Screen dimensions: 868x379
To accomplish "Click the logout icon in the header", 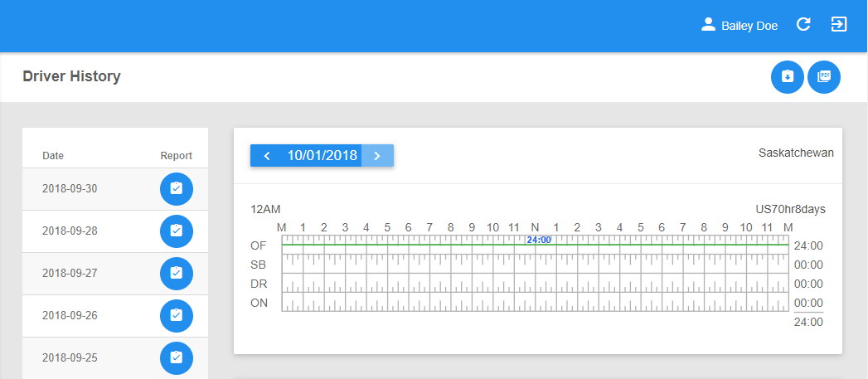I will (839, 24).
